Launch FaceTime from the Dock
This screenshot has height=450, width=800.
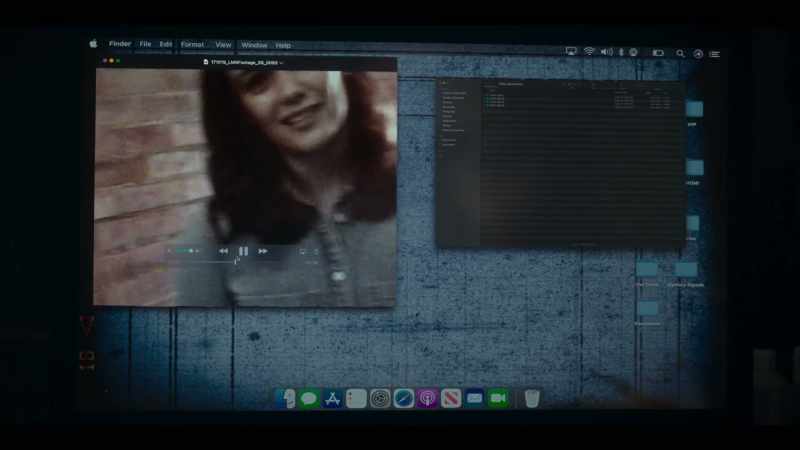click(x=498, y=398)
